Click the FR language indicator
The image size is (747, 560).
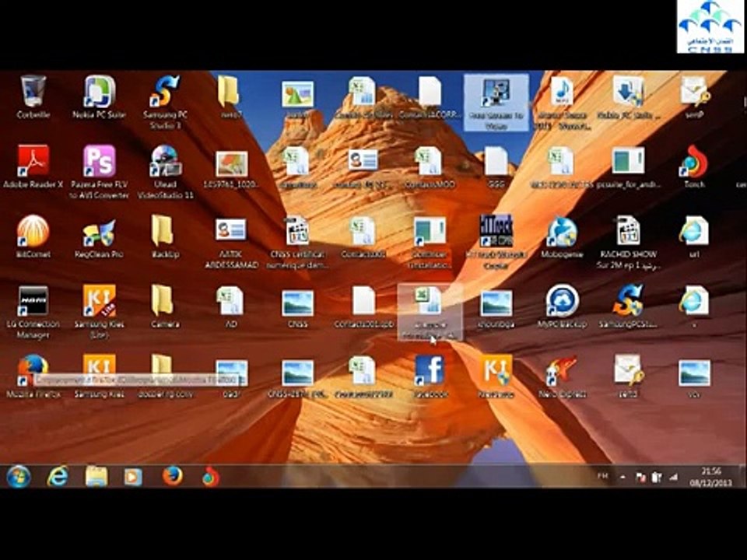(x=602, y=476)
